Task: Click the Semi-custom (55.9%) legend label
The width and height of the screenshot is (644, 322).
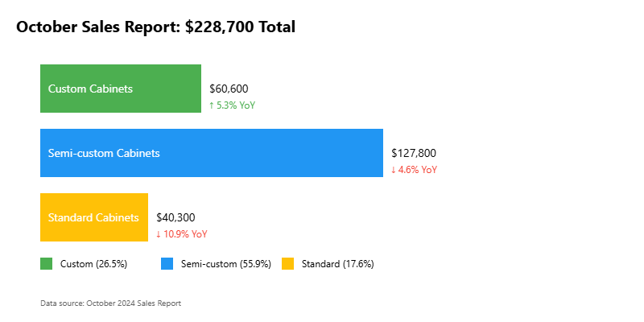Action: (226, 263)
